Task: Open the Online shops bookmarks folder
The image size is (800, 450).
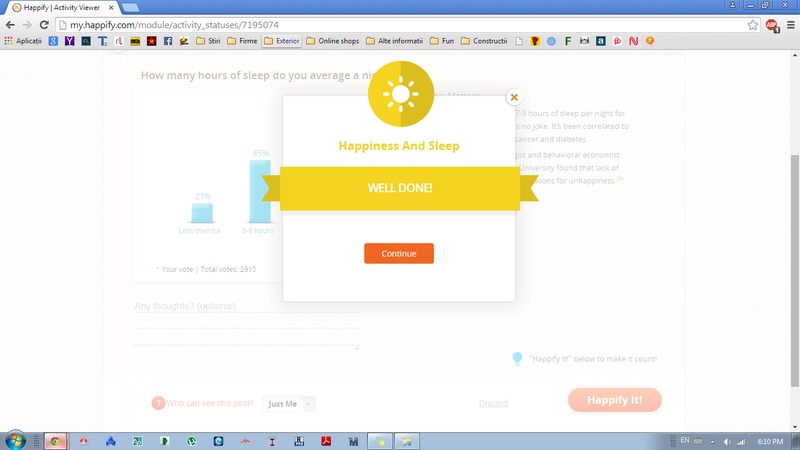Action: (333, 41)
